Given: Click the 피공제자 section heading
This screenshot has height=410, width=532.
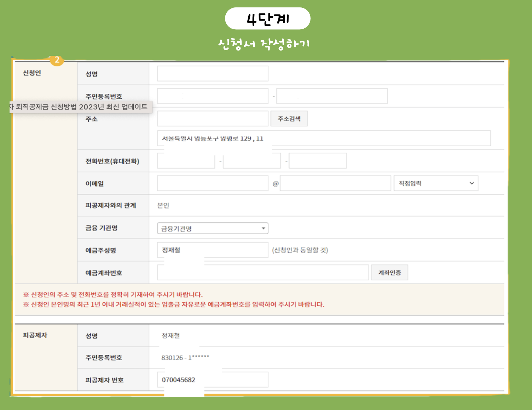Looking at the screenshot, I should [x=35, y=335].
